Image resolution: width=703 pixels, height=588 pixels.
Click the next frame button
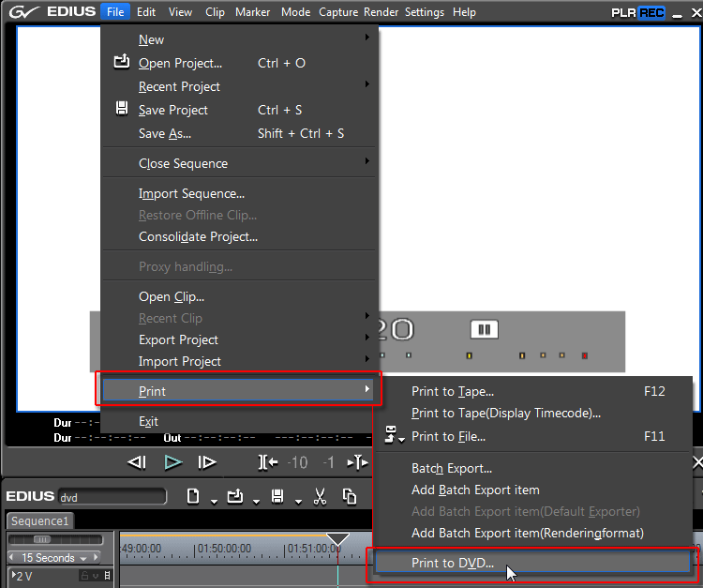click(207, 462)
